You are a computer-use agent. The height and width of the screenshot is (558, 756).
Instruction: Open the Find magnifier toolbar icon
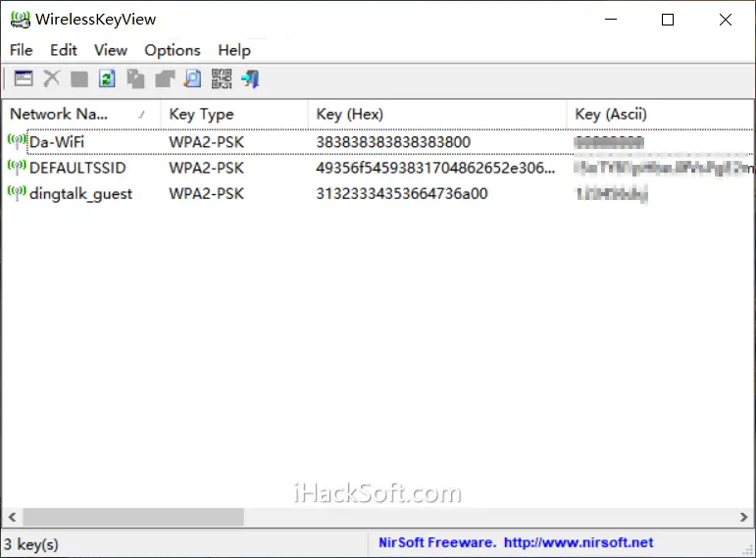(x=193, y=78)
